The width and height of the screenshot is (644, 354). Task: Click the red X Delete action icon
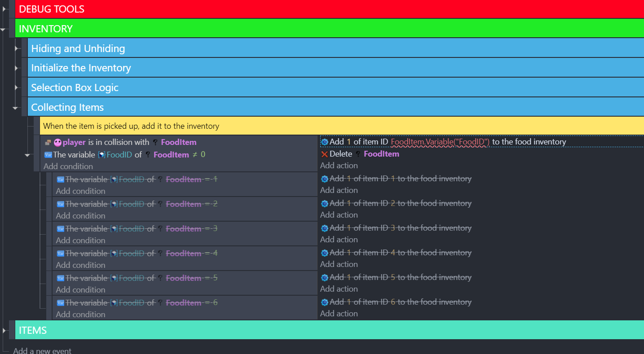click(324, 154)
